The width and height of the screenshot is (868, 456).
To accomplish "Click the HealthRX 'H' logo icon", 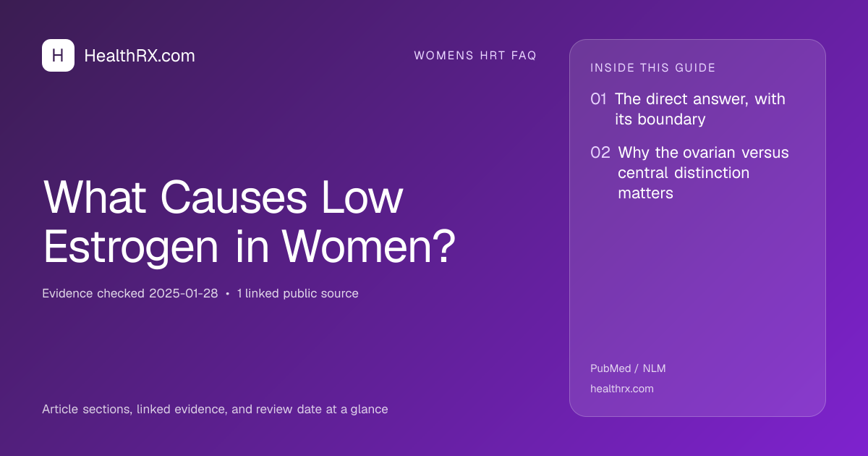I will click(58, 55).
